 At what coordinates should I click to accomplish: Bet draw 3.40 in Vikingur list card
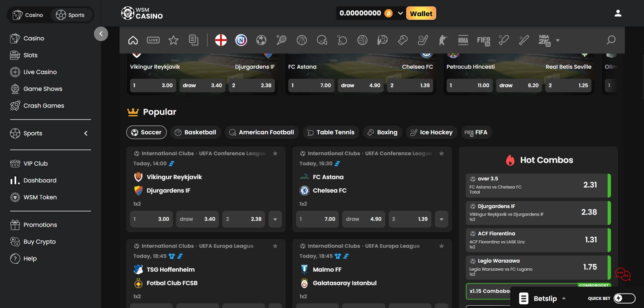pos(197,219)
